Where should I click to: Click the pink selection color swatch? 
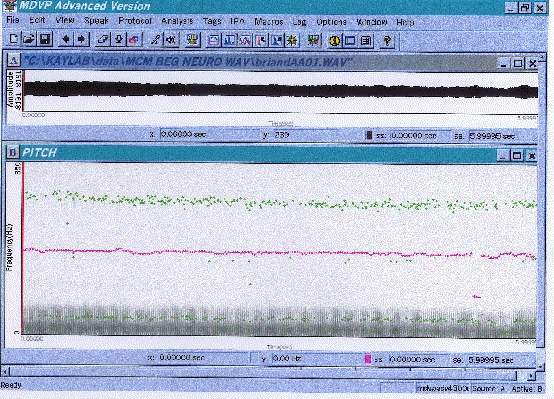pos(368,359)
